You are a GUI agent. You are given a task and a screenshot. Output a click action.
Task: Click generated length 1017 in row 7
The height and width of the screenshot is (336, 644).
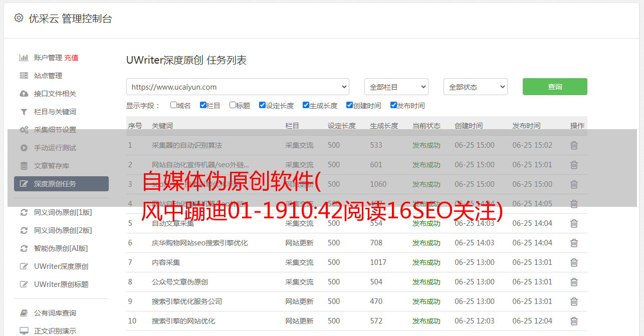378,262
